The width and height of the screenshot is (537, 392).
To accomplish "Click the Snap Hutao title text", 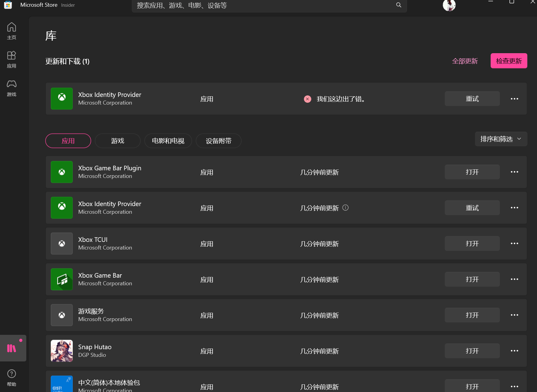I will point(95,347).
